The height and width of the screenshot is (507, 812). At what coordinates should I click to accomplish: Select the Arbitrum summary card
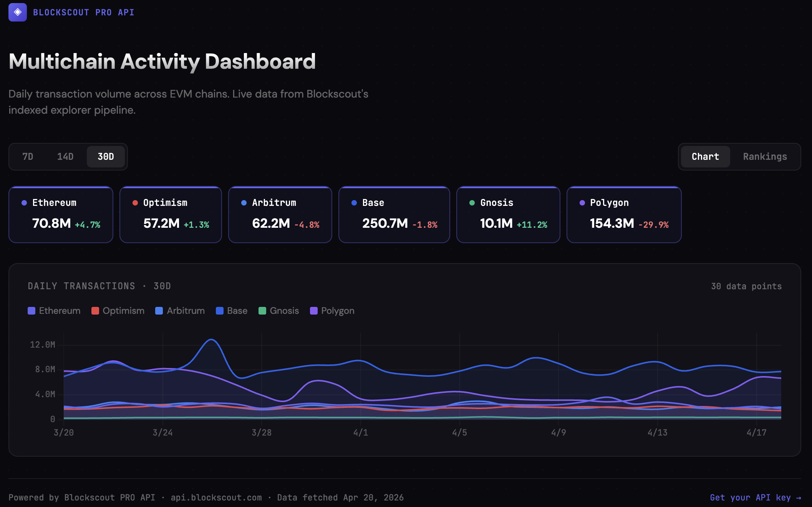pos(280,215)
